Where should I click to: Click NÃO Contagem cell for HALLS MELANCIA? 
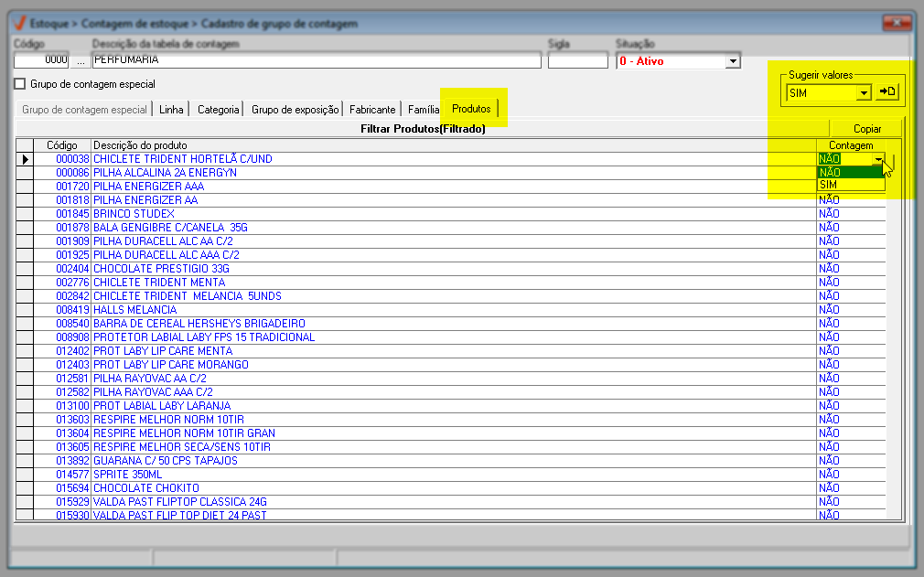(x=851, y=310)
